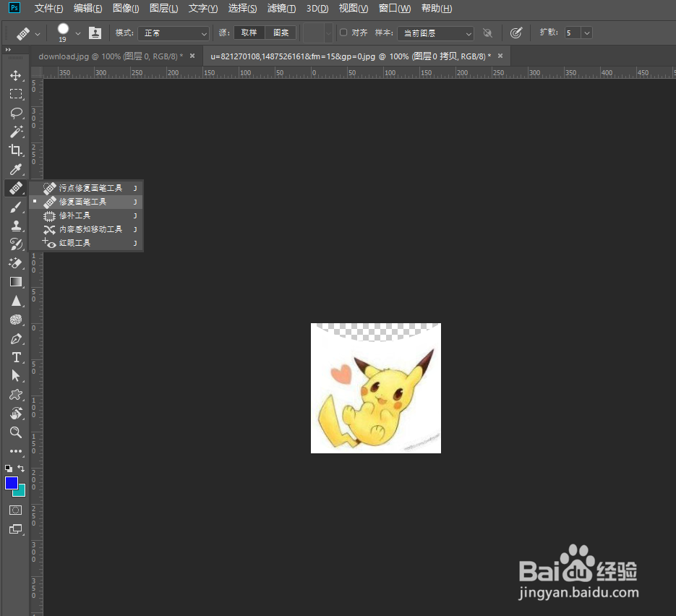Select the Zoom tool
Screen dimensions: 676x616
tap(16, 432)
